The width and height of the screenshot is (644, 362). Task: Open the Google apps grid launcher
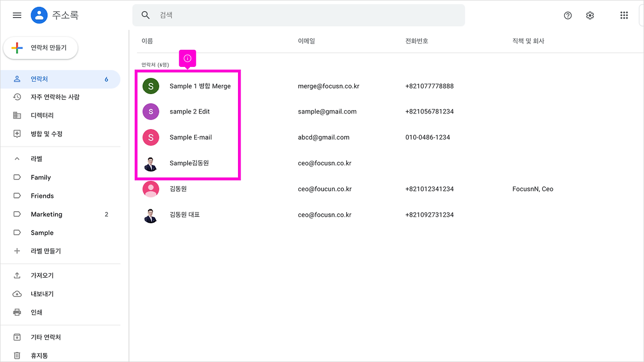(624, 15)
